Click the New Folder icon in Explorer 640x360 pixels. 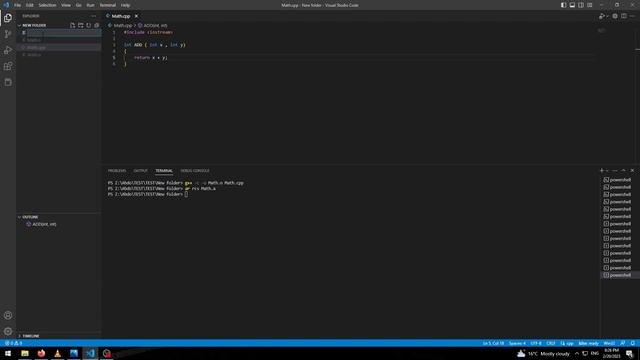[x=81, y=25]
